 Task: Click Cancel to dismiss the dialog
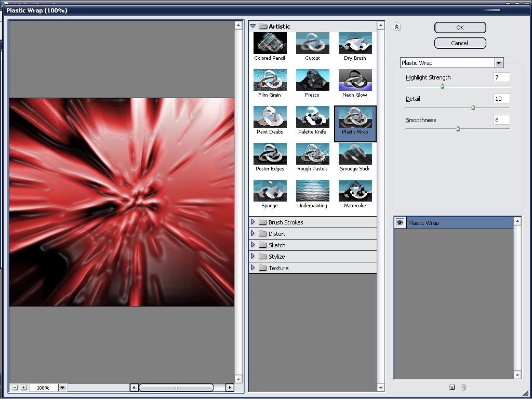(460, 43)
